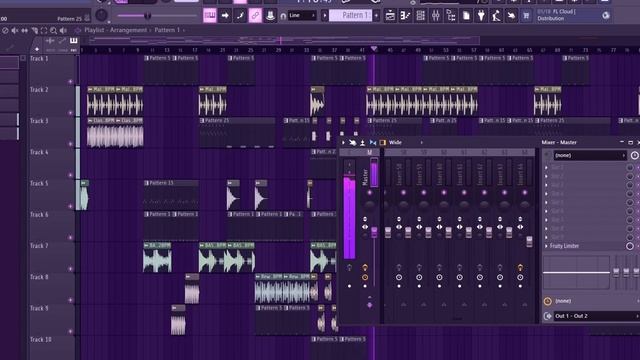Click the blue routing icon in the mixer toolbar

click(x=373, y=142)
